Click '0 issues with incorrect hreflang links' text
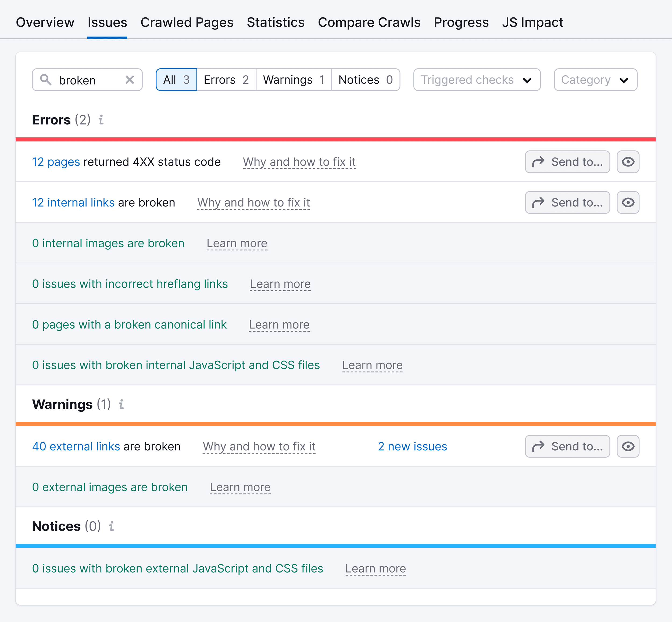 pyautogui.click(x=130, y=284)
